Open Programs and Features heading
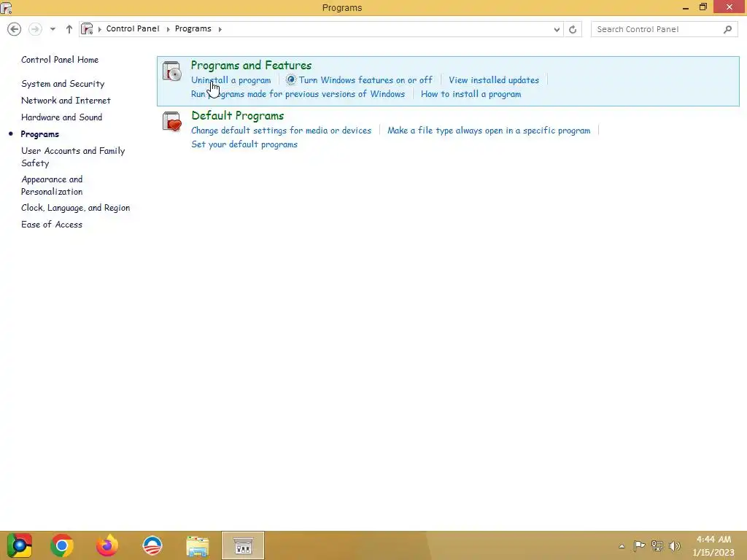Viewport: 747px width, 560px height. click(251, 65)
